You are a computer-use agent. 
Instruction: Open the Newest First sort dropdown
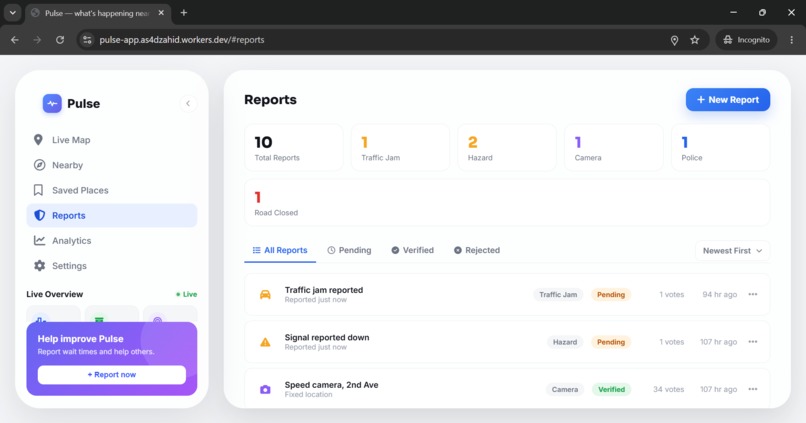(x=732, y=251)
